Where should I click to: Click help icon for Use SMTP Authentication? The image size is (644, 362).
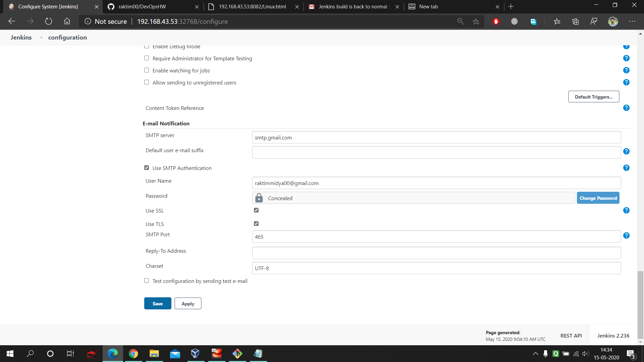click(626, 168)
